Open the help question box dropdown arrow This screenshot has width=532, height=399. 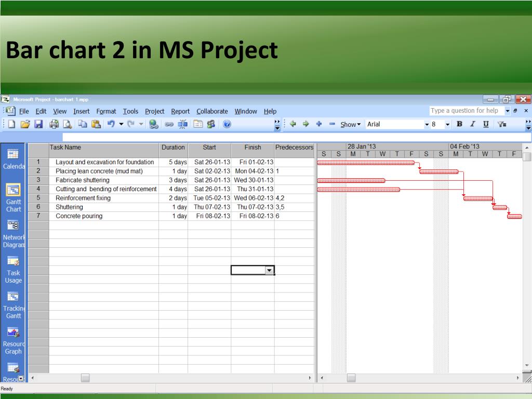508,111
